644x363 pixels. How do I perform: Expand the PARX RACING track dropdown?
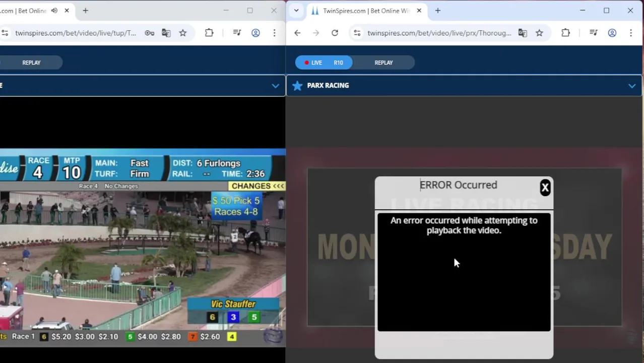(x=632, y=86)
